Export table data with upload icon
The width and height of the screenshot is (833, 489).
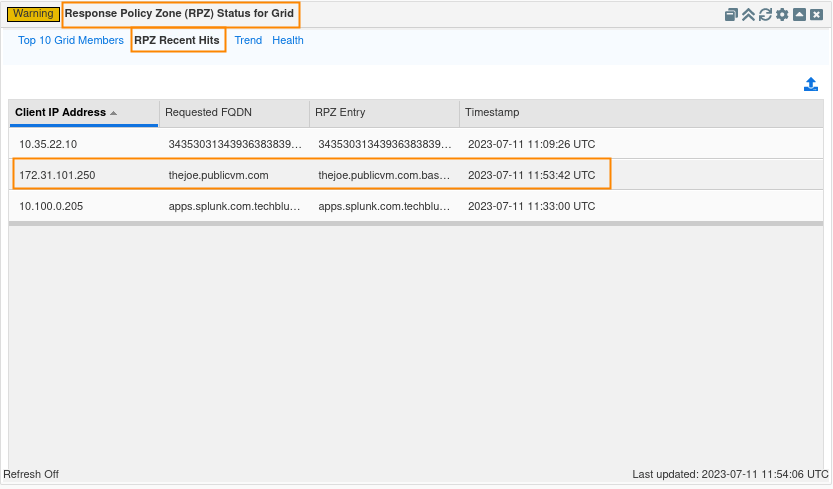[x=811, y=85]
